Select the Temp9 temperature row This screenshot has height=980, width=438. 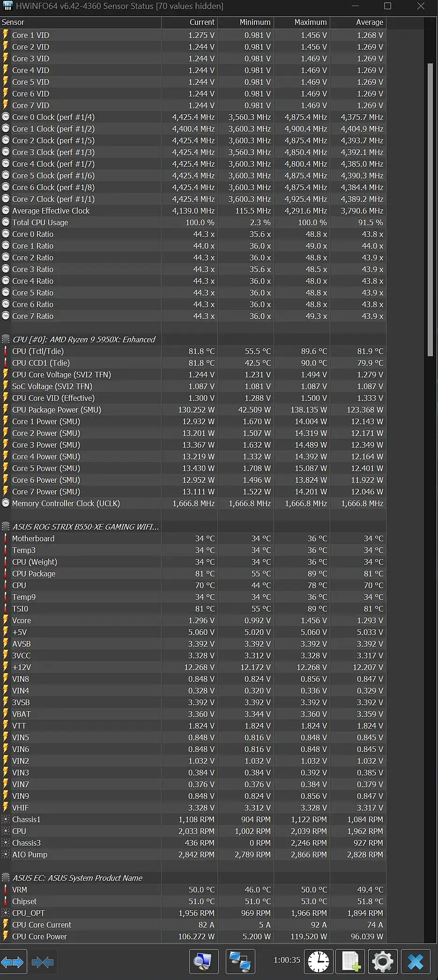[x=193, y=597]
